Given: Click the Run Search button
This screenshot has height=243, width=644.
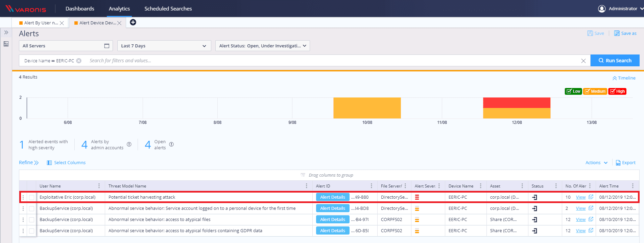Looking at the screenshot, I should (x=615, y=61).
